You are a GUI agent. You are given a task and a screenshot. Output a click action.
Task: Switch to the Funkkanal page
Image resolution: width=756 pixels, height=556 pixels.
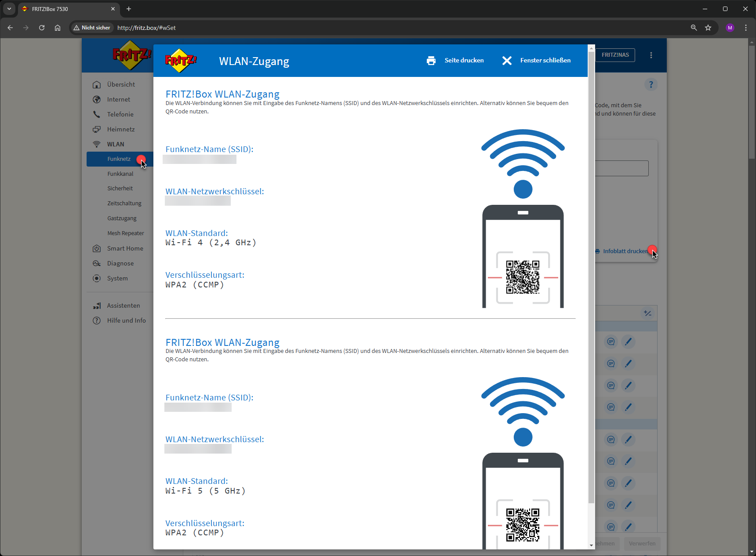120,174
